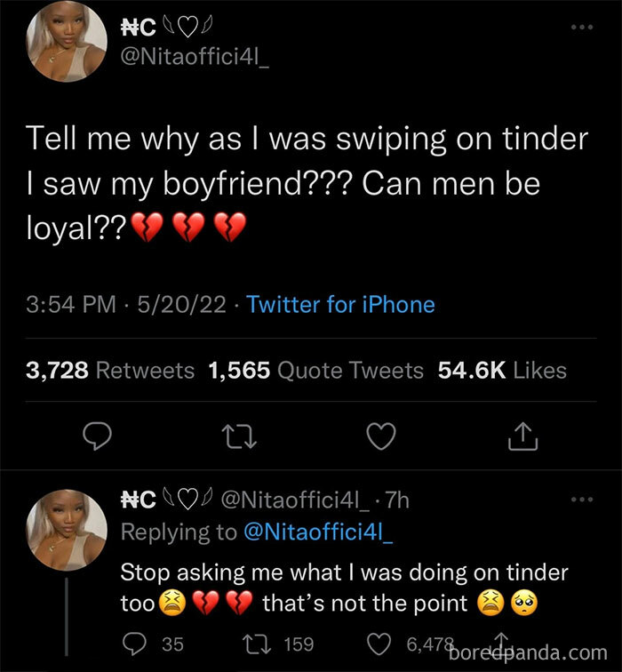View the 54.6K Likes list
Viewport: 622px width, 672px height.
[x=502, y=370]
